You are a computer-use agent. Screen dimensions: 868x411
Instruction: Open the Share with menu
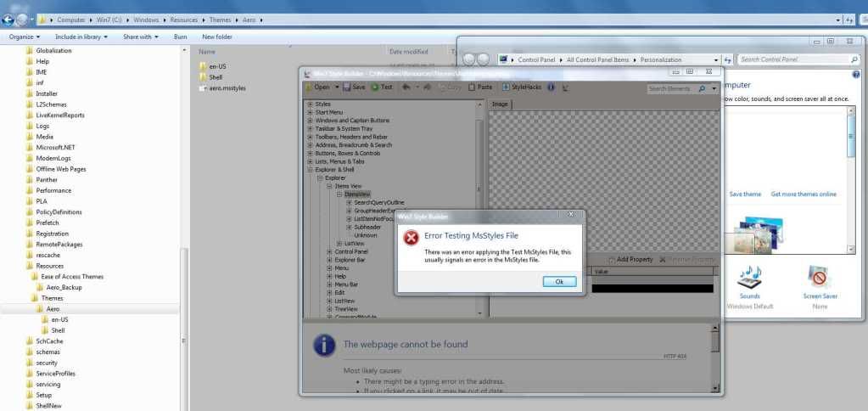coord(141,37)
